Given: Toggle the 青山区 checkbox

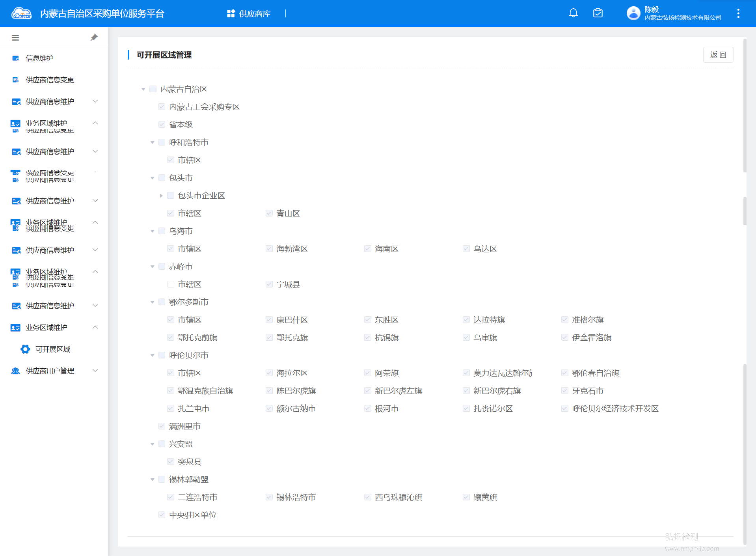Looking at the screenshot, I should pos(269,213).
